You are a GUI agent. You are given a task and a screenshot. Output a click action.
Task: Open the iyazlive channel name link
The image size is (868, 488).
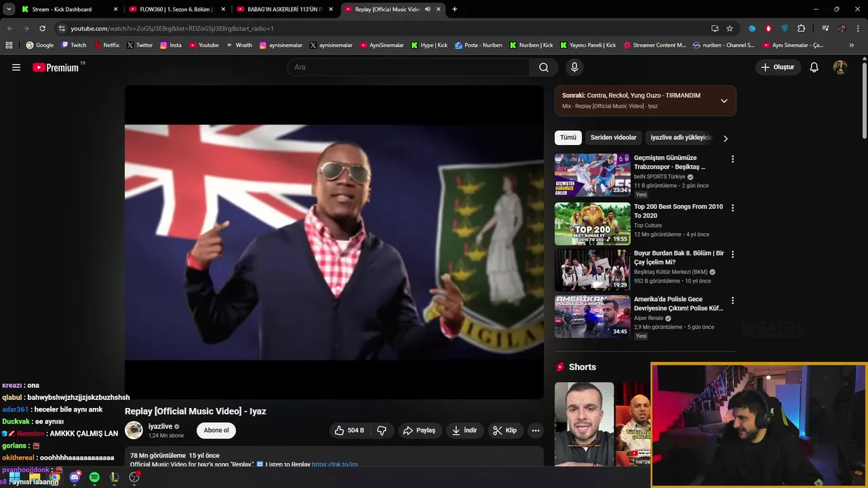(160, 426)
